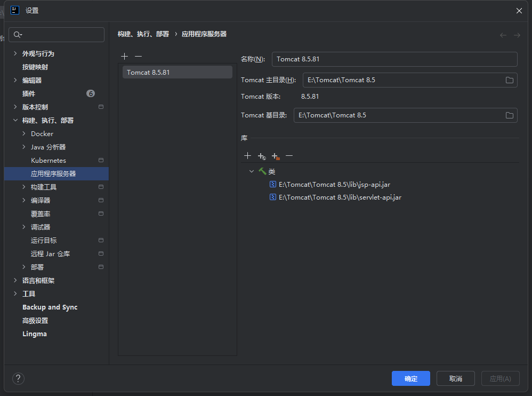Remove the selected server with minus icon
Image resolution: width=532 pixels, height=396 pixels.
point(138,56)
